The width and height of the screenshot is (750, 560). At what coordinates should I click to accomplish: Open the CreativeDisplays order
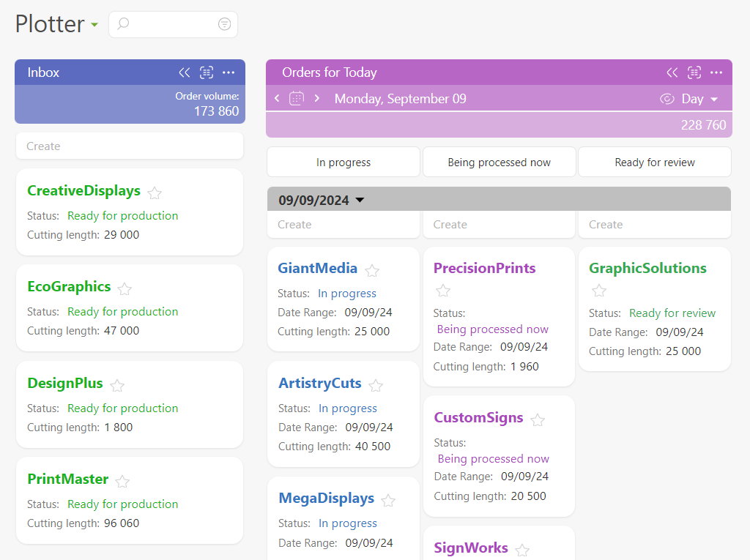pyautogui.click(x=83, y=190)
